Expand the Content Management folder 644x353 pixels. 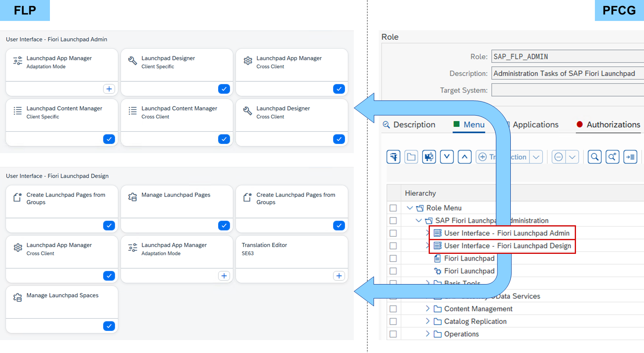(x=427, y=309)
